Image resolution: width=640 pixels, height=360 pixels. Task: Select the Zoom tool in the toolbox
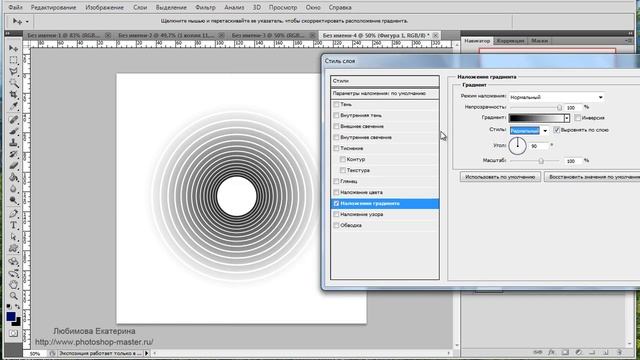[x=13, y=296]
